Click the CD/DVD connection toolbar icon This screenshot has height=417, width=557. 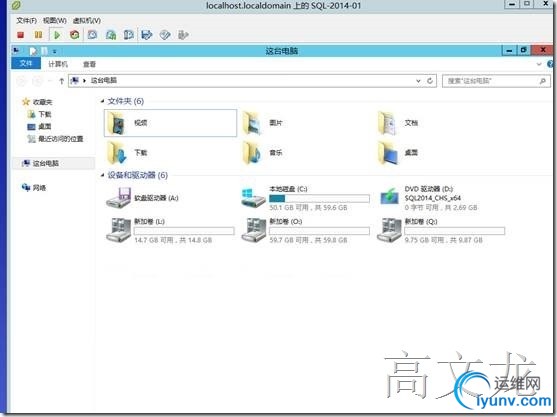(x=165, y=35)
